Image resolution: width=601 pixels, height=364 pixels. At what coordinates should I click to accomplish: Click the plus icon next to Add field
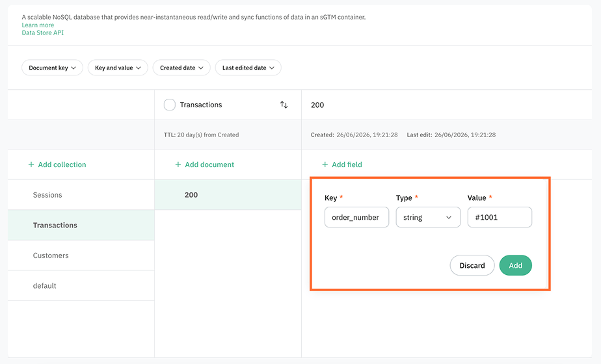325,164
